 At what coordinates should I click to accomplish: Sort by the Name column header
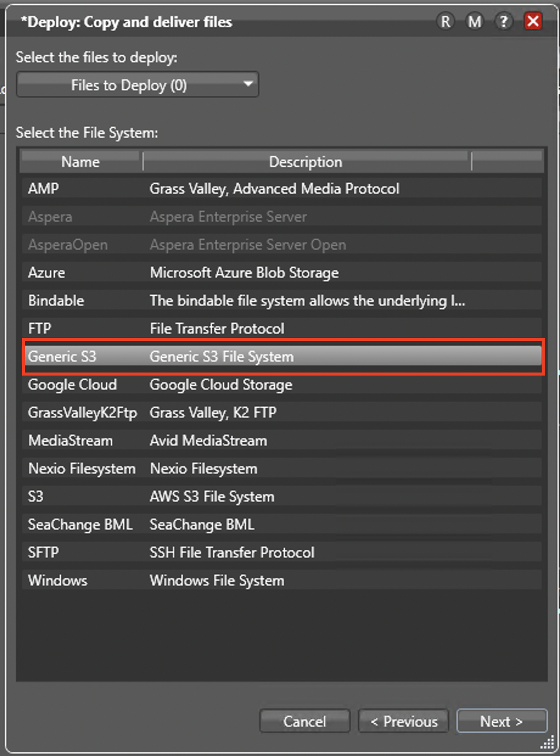coord(80,162)
